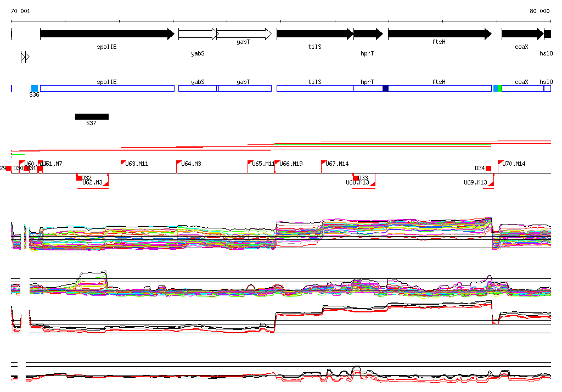The width and height of the screenshot is (562, 392).
Task: Click the red square of marker D30
Action: [x=26, y=168]
